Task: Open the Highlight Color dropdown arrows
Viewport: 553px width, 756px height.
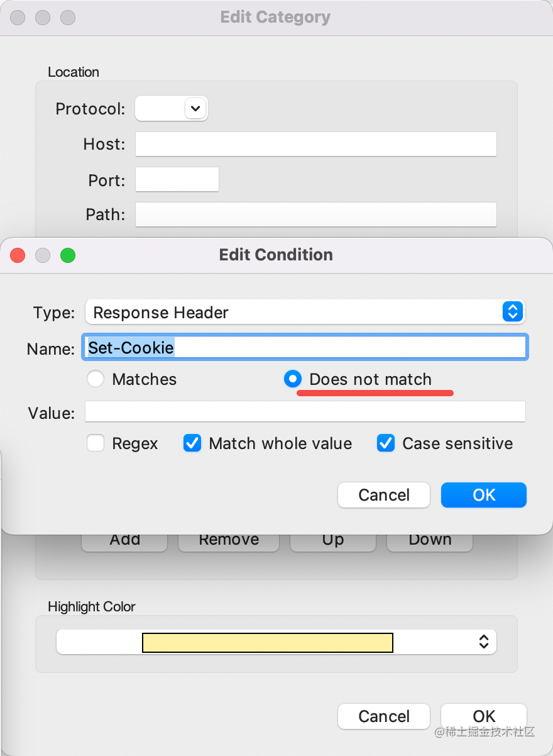Action: click(484, 642)
